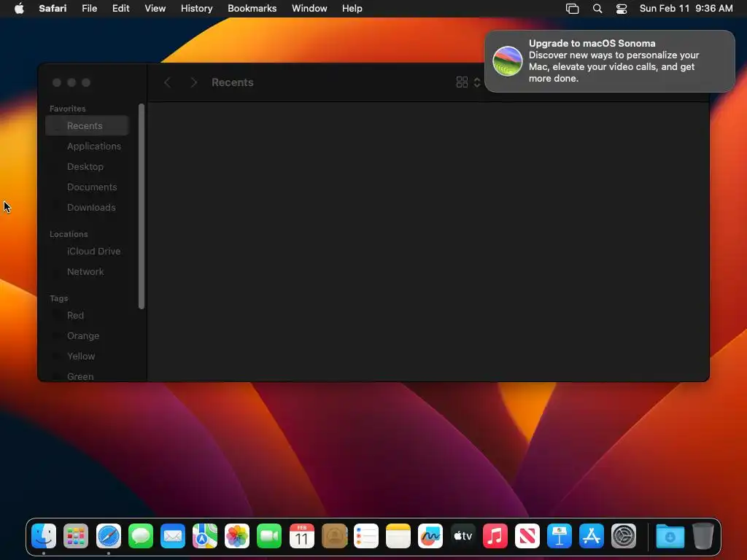The width and height of the screenshot is (747, 560).
Task: Select Applications in Finder sidebar
Action: click(87, 146)
